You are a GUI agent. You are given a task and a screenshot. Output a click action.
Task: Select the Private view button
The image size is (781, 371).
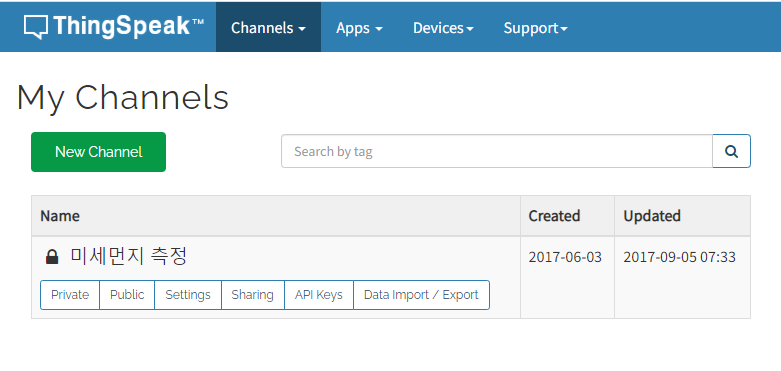click(70, 295)
